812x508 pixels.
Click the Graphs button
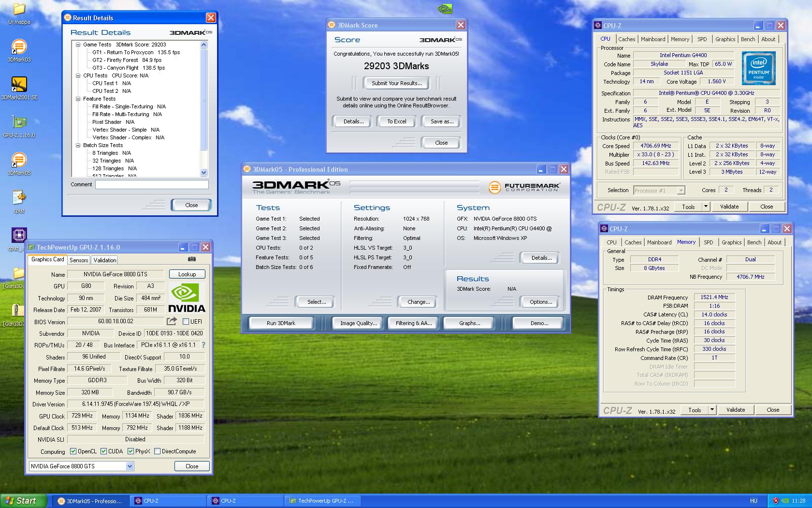coord(469,323)
